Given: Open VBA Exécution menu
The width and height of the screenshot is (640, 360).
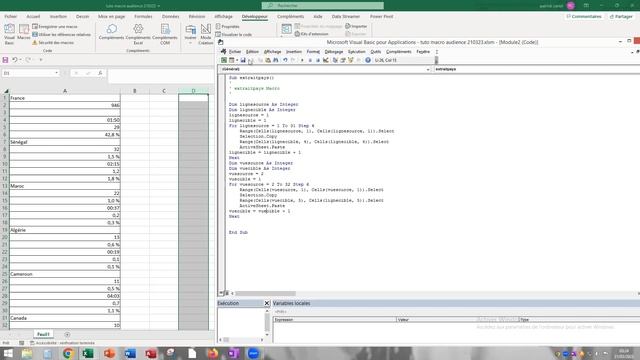Looking at the screenshot, I should click(x=357, y=52).
